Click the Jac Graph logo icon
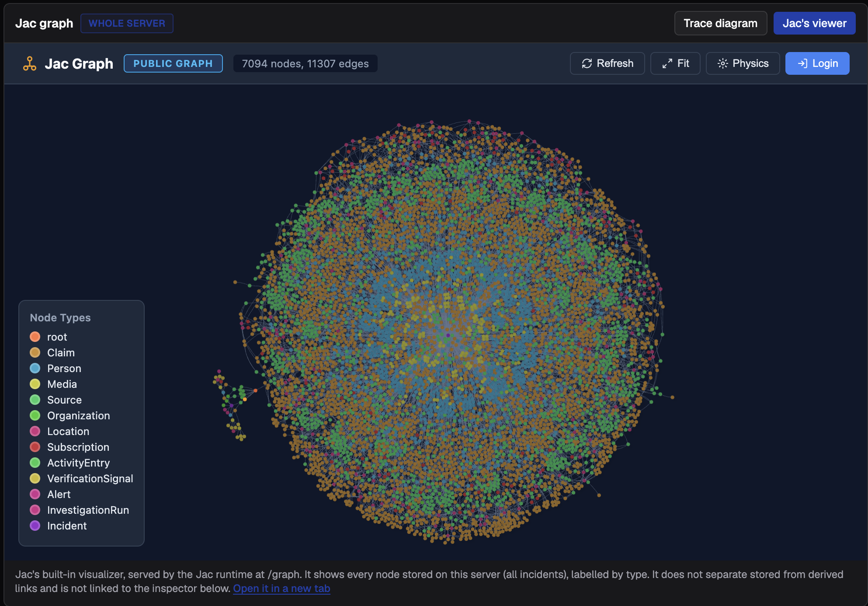This screenshot has width=868, height=606. (30, 64)
